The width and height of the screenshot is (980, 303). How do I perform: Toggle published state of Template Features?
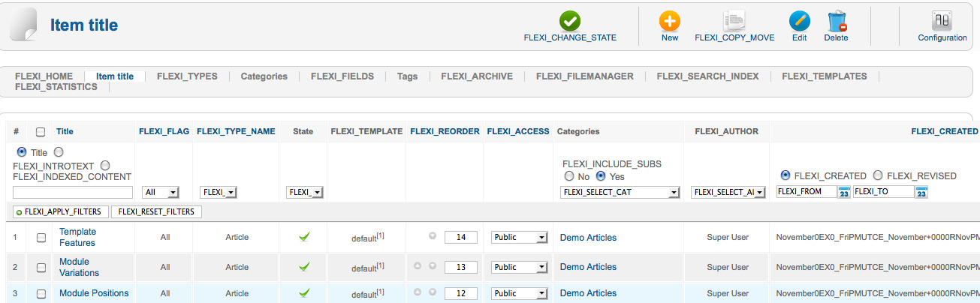(x=304, y=237)
